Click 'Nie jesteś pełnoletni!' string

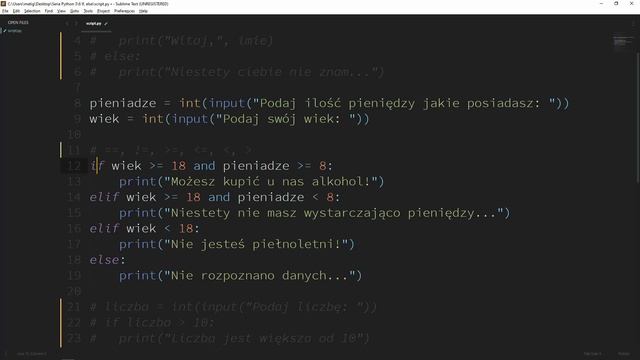coord(255,244)
